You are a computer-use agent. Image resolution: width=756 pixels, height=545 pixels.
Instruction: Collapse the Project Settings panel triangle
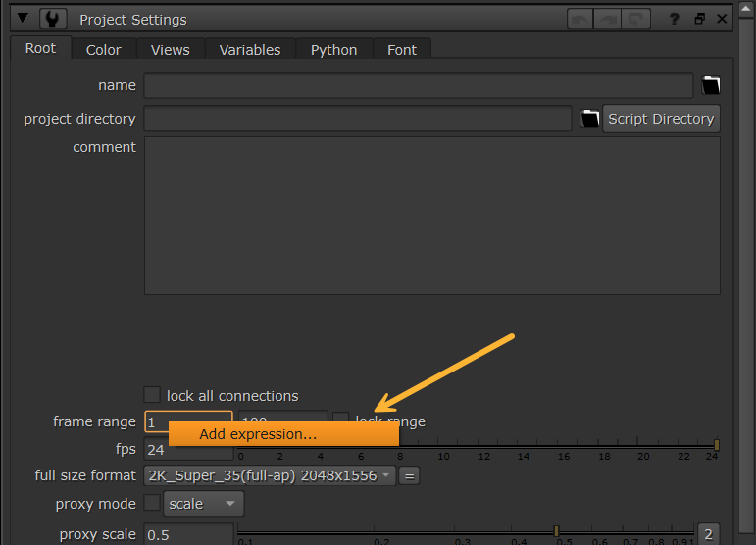24,19
